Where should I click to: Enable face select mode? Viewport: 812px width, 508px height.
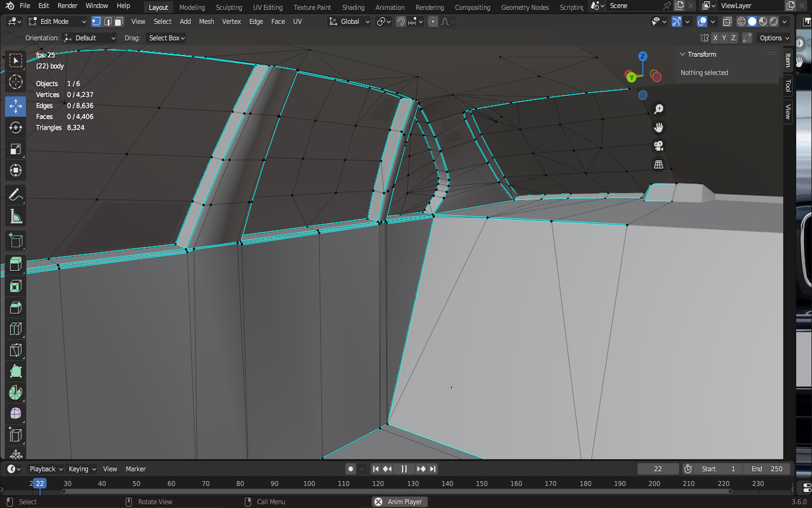[118, 21]
